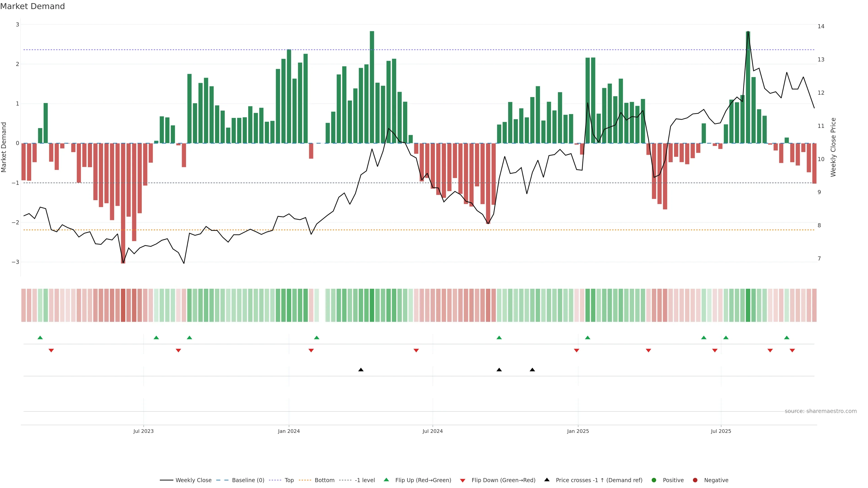Hide the Top dotted line legend
Image resolution: width=868 pixels, height=488 pixels.
(x=289, y=480)
